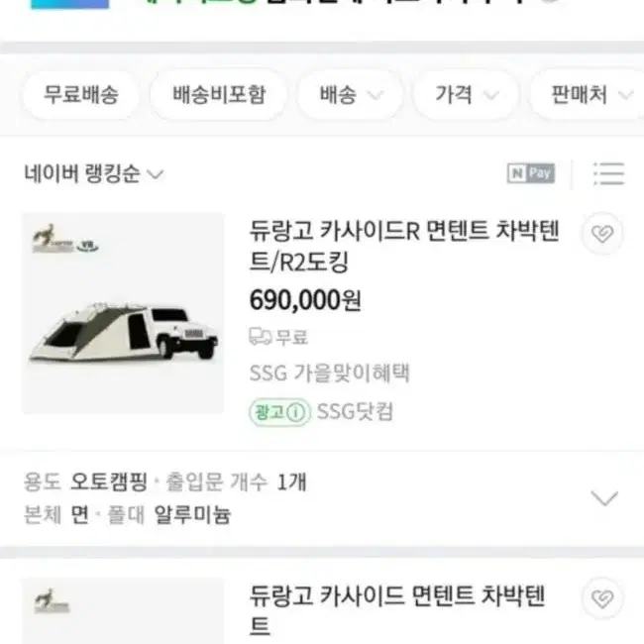This screenshot has height=644, width=644.
Task: Select the 배송비포함 filter chip
Action: [219, 95]
